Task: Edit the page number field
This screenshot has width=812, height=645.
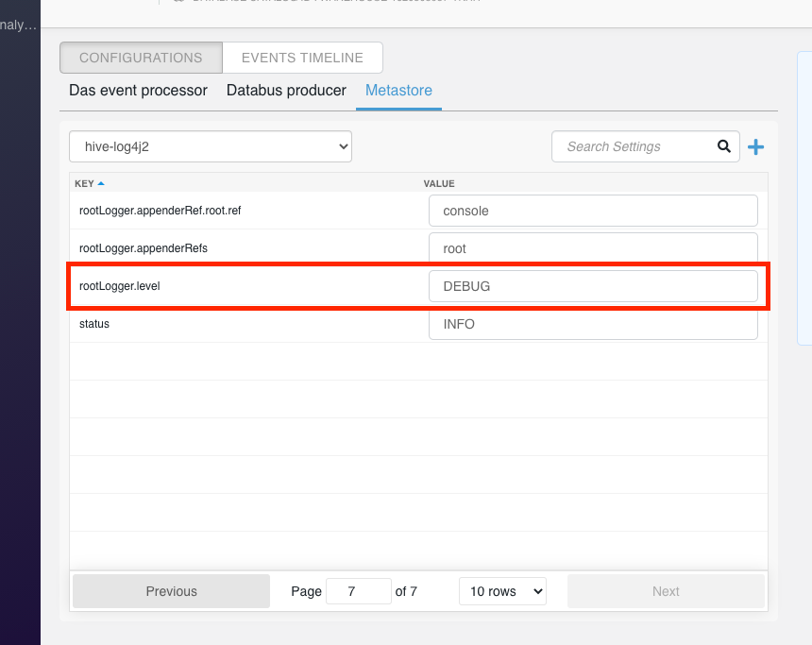Action: click(359, 591)
